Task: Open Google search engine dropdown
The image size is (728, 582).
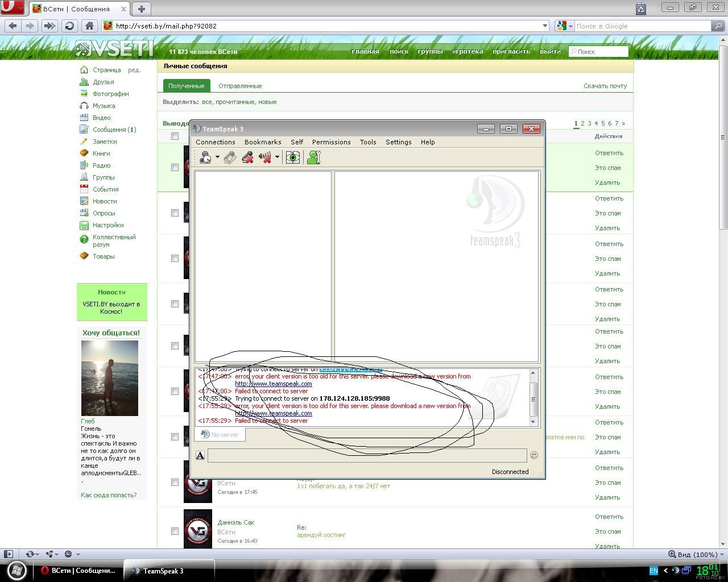Action: point(570,26)
